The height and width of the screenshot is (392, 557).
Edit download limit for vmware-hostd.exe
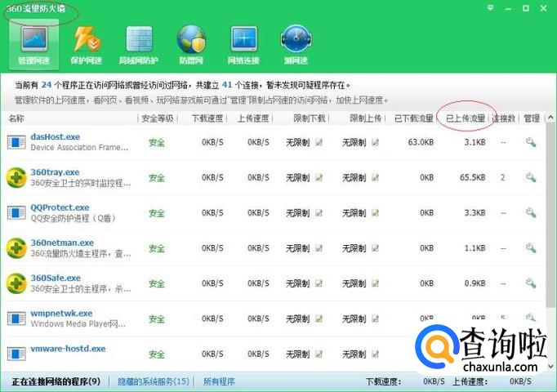pos(319,354)
